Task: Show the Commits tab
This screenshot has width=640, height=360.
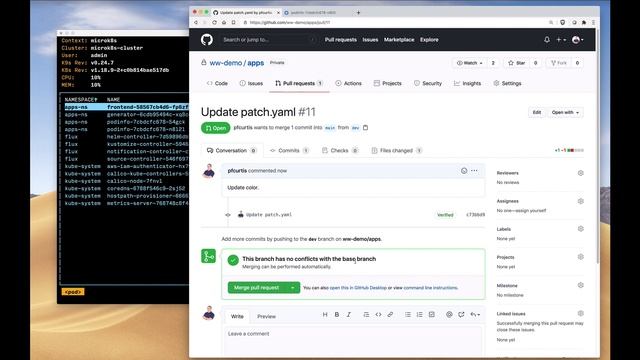Action: [289, 151]
